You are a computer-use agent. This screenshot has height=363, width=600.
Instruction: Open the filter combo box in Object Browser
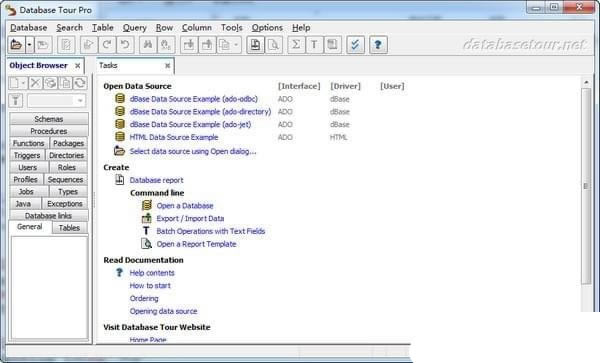57,101
